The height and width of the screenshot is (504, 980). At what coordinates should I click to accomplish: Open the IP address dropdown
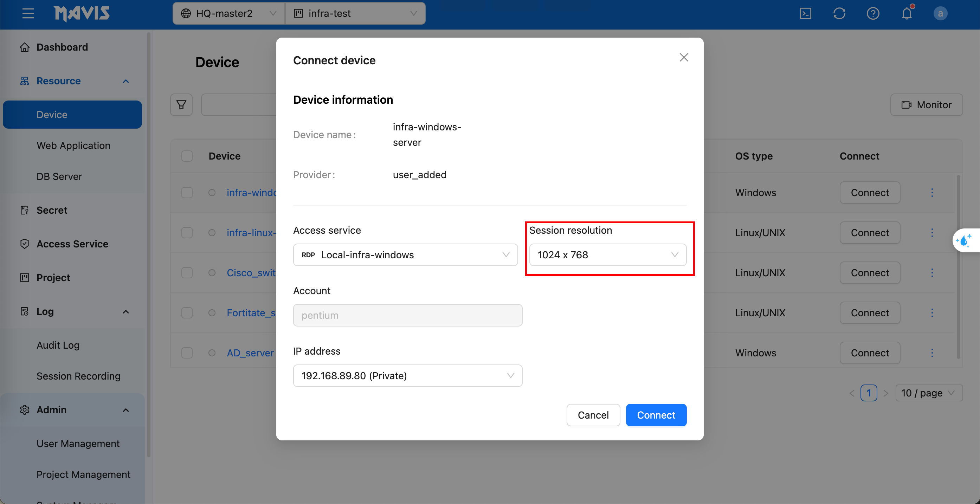pyautogui.click(x=407, y=375)
